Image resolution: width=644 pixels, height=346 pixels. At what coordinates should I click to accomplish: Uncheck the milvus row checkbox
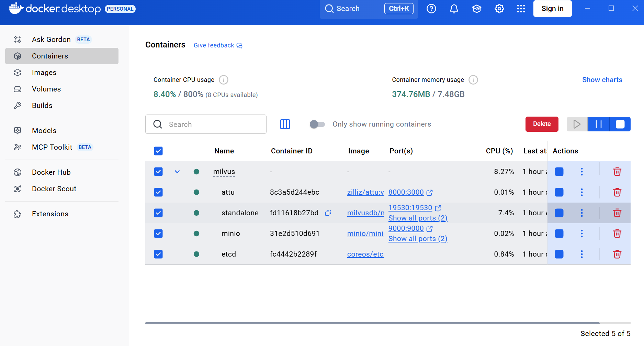(158, 172)
